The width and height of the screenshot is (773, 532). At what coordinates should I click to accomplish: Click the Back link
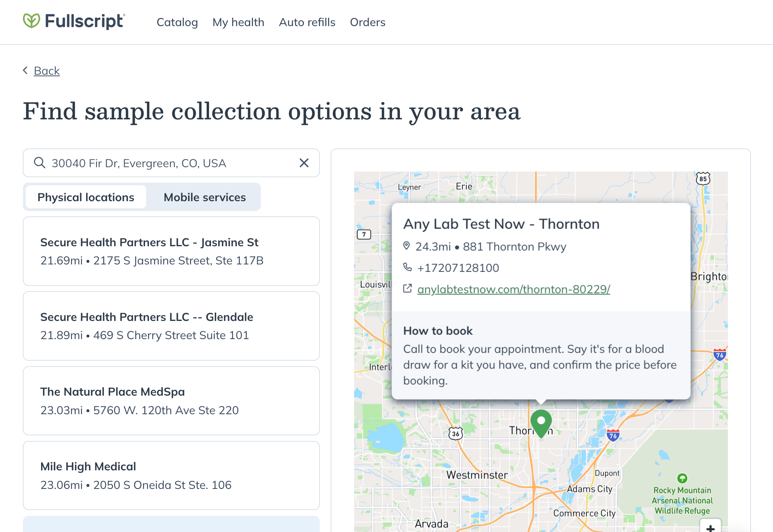pos(47,71)
